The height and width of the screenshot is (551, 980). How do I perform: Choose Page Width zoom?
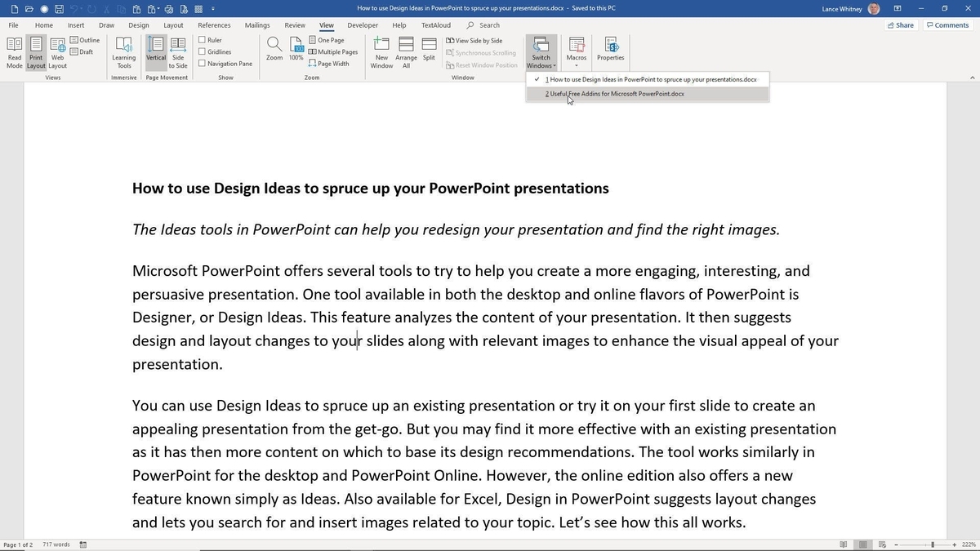329,63
